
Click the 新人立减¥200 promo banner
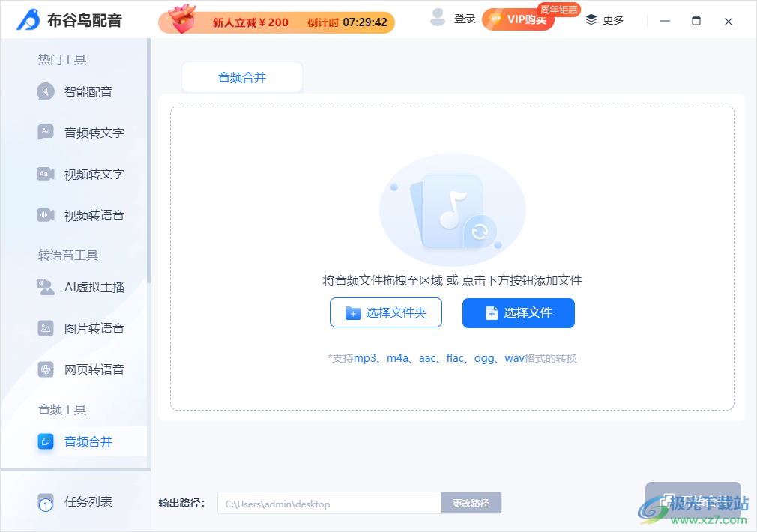276,22
